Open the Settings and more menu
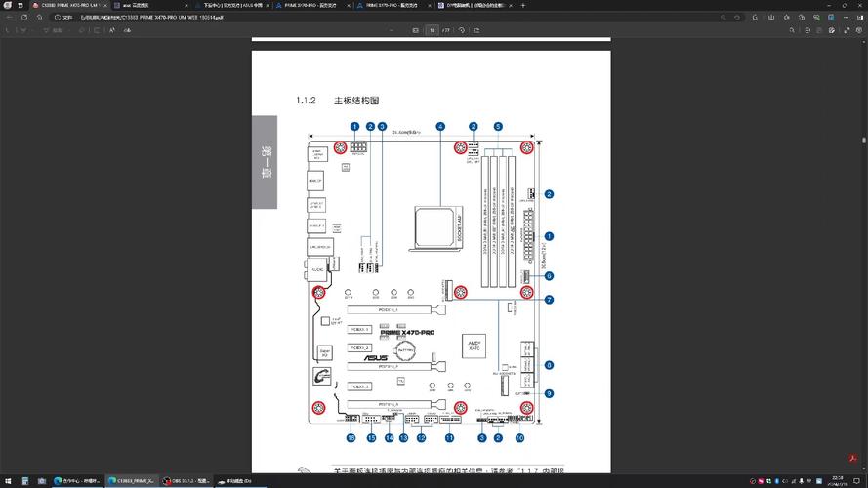868x488 pixels. click(846, 18)
